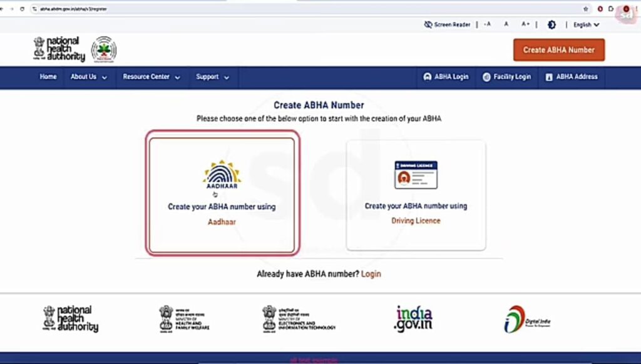Screen dimensions: 641x364
Task: Open the Digital India footer logo
Action: (527, 319)
